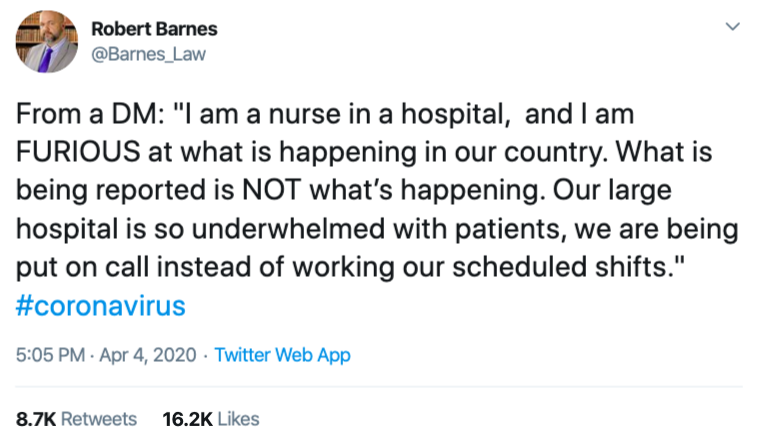
Task: Open the Twitter Web App source link
Action: [x=283, y=354]
